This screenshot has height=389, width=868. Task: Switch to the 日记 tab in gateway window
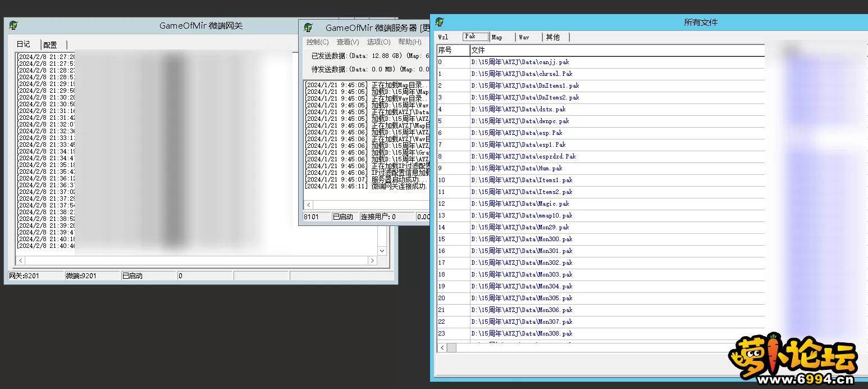[24, 44]
